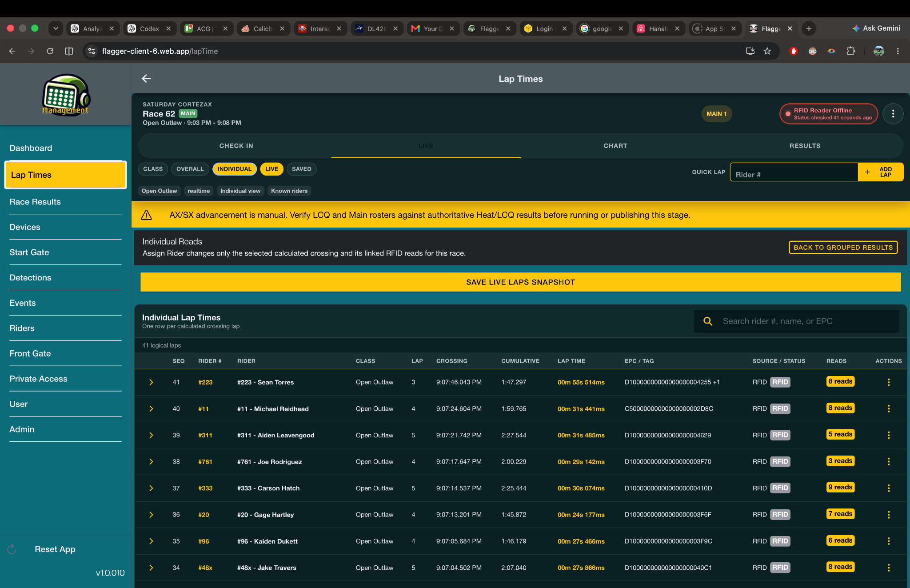
Task: Click the browser reload button
Action: (x=50, y=51)
